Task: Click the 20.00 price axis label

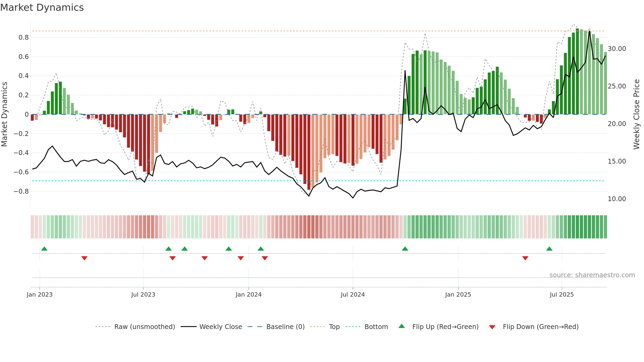Action: point(617,124)
